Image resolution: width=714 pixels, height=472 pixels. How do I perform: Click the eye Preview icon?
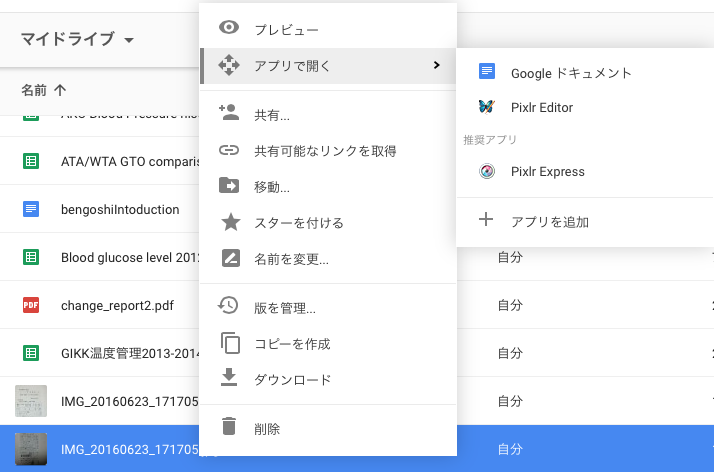pos(229,27)
